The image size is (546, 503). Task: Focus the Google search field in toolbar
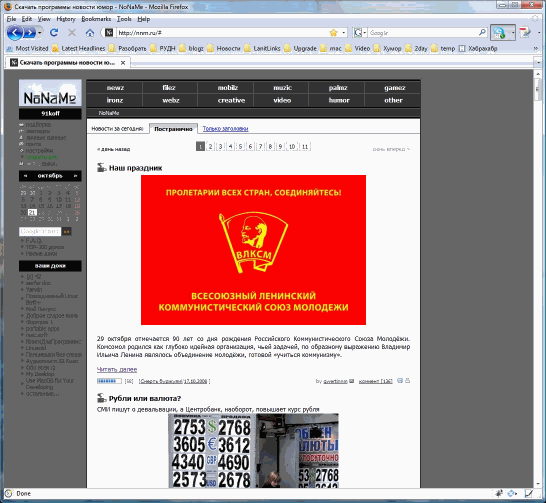tap(423, 33)
